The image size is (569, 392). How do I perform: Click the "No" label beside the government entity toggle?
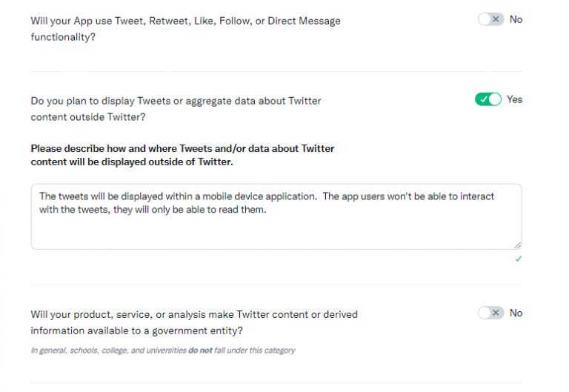tap(516, 313)
